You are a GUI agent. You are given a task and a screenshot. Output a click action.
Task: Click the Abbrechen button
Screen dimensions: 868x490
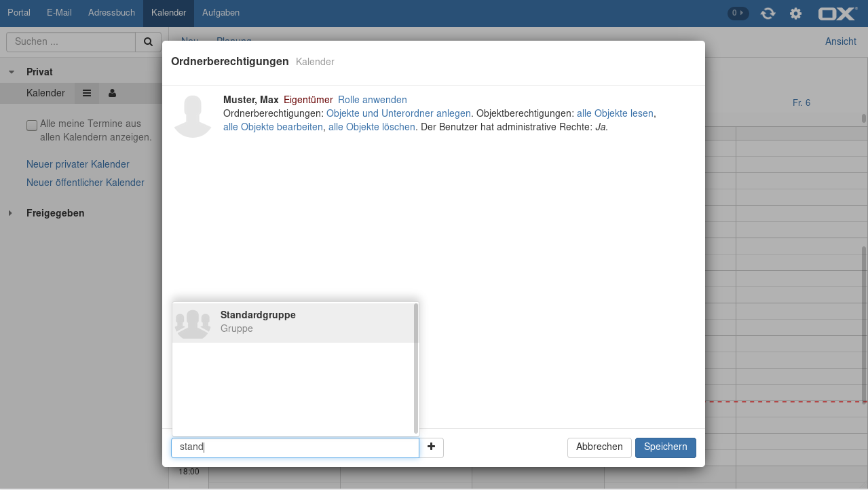(599, 447)
